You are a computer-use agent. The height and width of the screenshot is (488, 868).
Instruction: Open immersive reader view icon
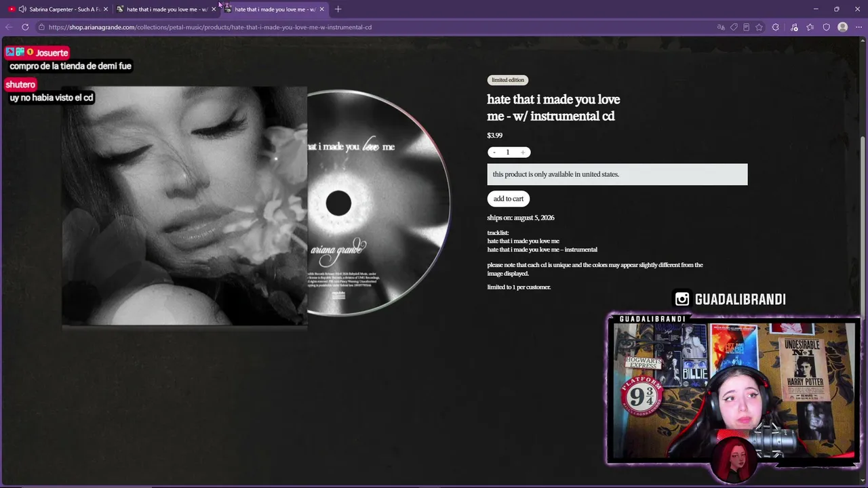(x=746, y=27)
